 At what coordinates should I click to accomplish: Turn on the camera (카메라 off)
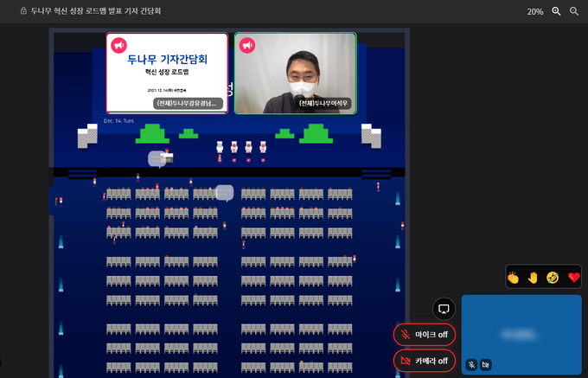click(424, 360)
